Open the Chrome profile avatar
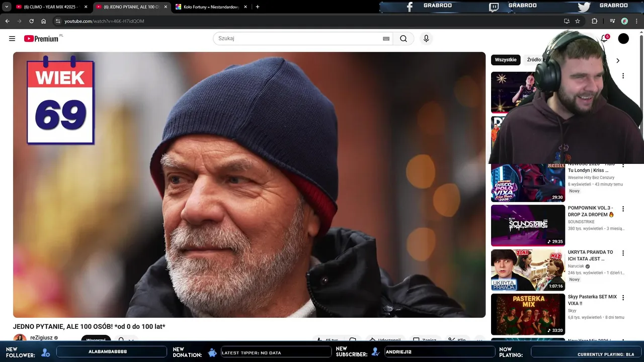644x362 pixels. (x=624, y=21)
